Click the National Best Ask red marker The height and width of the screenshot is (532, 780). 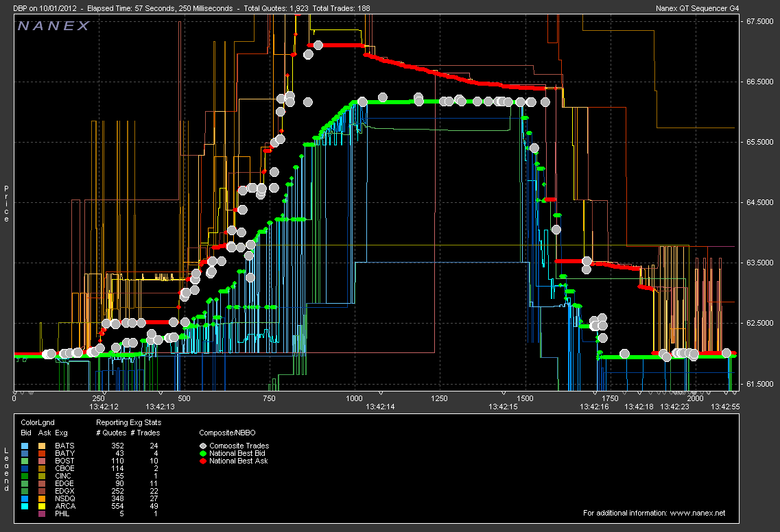pyautogui.click(x=203, y=461)
